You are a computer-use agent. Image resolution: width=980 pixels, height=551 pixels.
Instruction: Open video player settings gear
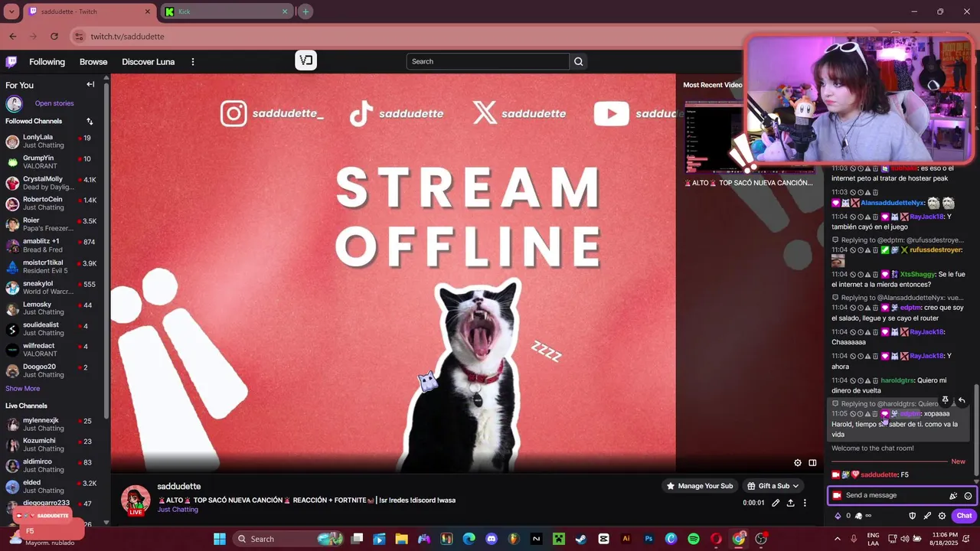pyautogui.click(x=798, y=463)
